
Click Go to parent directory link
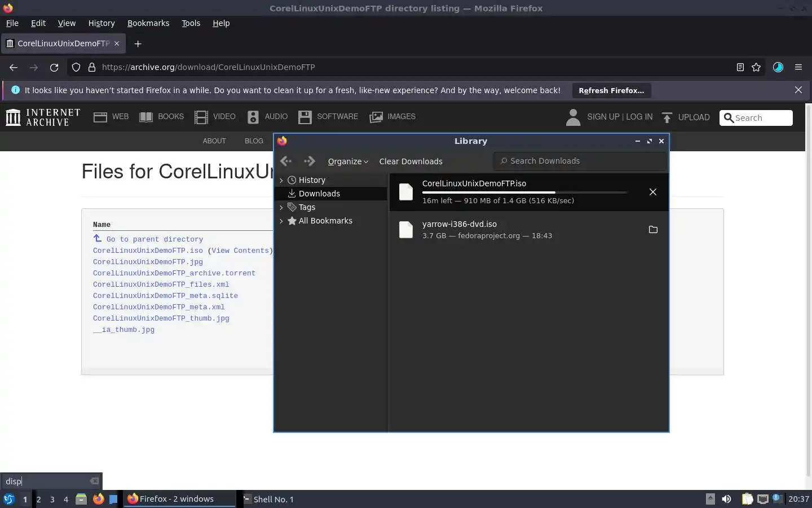pyautogui.click(x=155, y=239)
